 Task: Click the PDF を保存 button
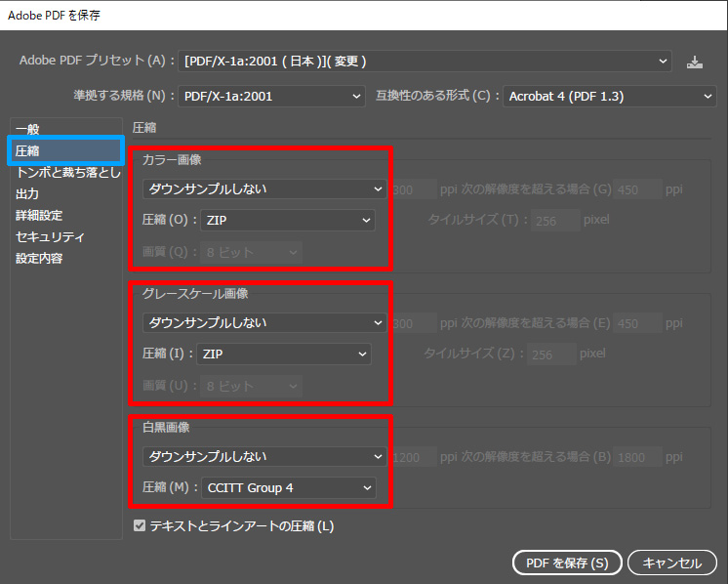point(567,563)
